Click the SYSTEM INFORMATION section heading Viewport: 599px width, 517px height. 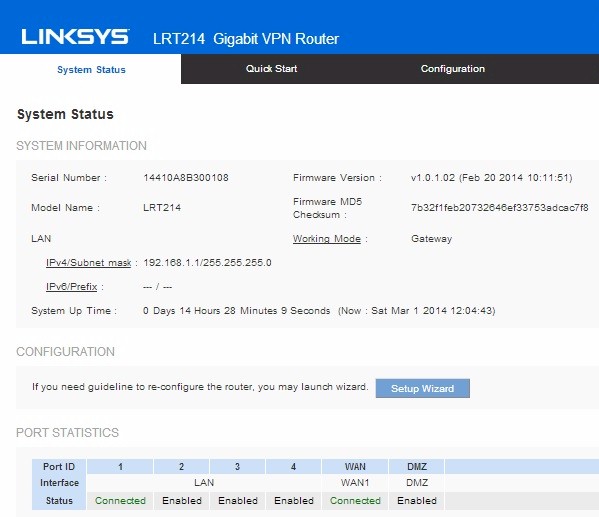pyautogui.click(x=81, y=146)
